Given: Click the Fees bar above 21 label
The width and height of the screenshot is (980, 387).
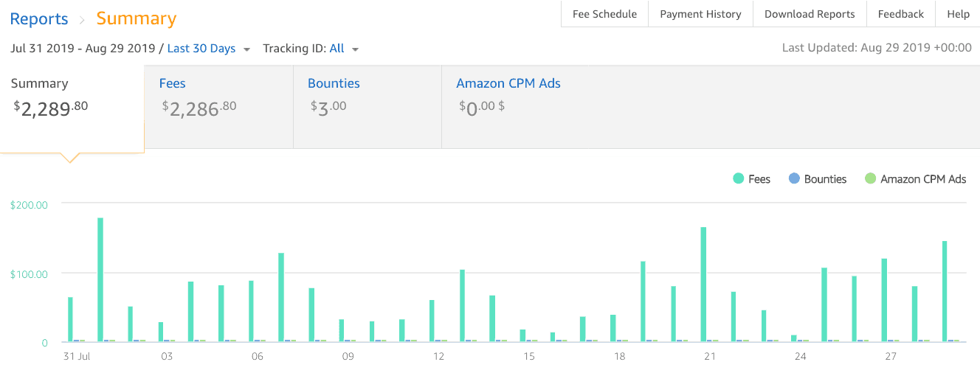Looking at the screenshot, I should click(703, 285).
